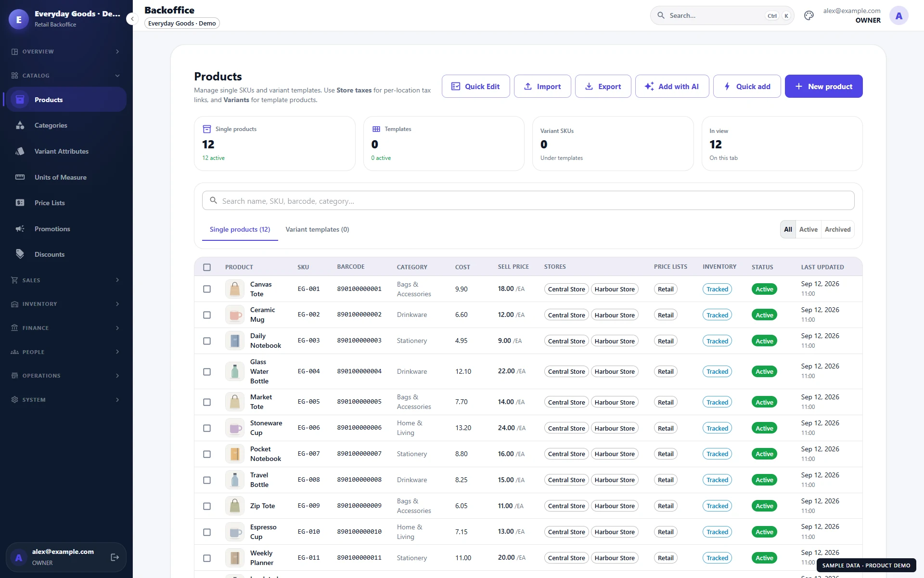Filter list by Active status
The height and width of the screenshot is (578, 924).
[x=808, y=229]
